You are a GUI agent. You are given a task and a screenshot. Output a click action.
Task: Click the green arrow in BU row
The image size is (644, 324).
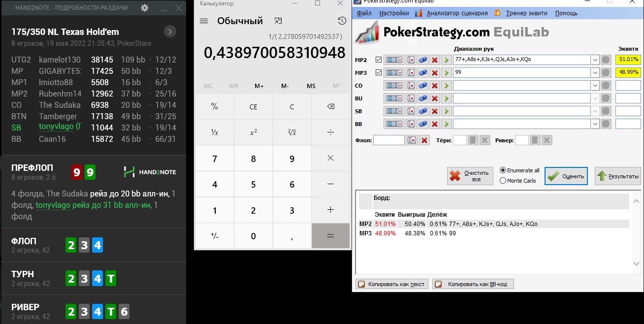coord(447,98)
